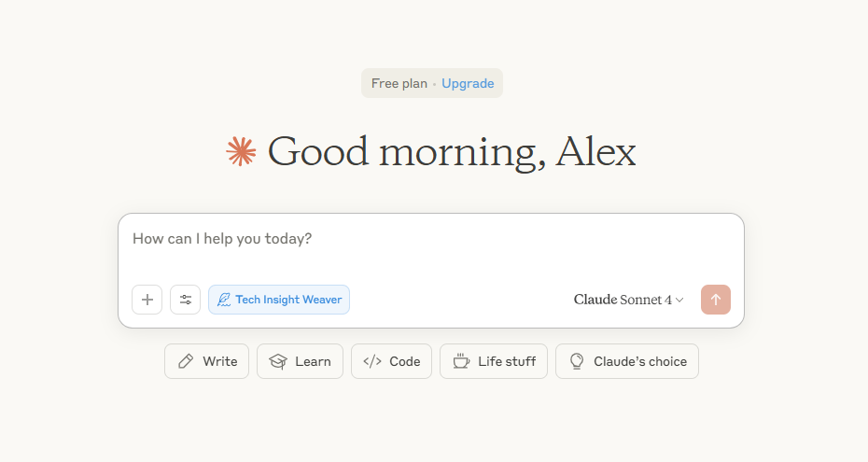
Task: Click the orange Claude starburst logo
Action: coord(241,152)
